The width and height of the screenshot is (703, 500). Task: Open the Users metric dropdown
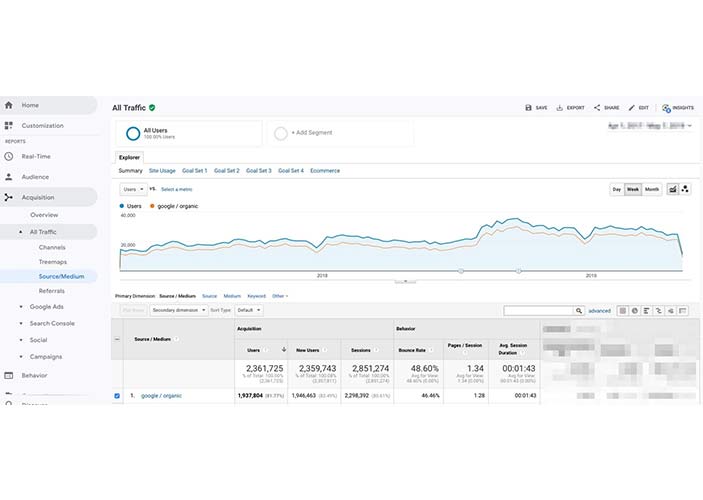pos(133,189)
